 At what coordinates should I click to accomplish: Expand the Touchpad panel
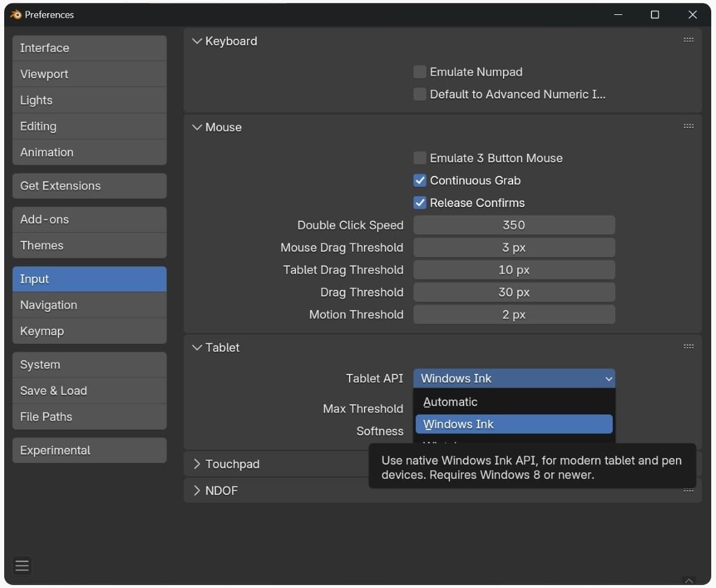tap(197, 464)
